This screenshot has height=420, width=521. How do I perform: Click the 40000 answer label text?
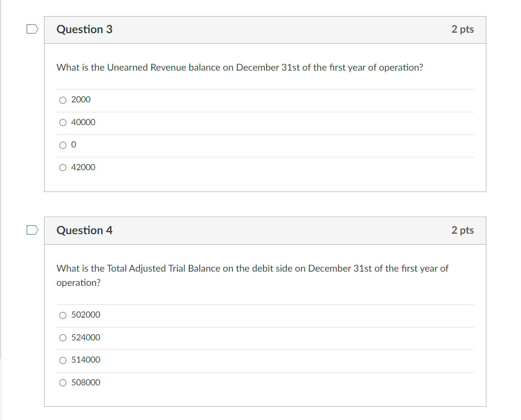point(83,122)
